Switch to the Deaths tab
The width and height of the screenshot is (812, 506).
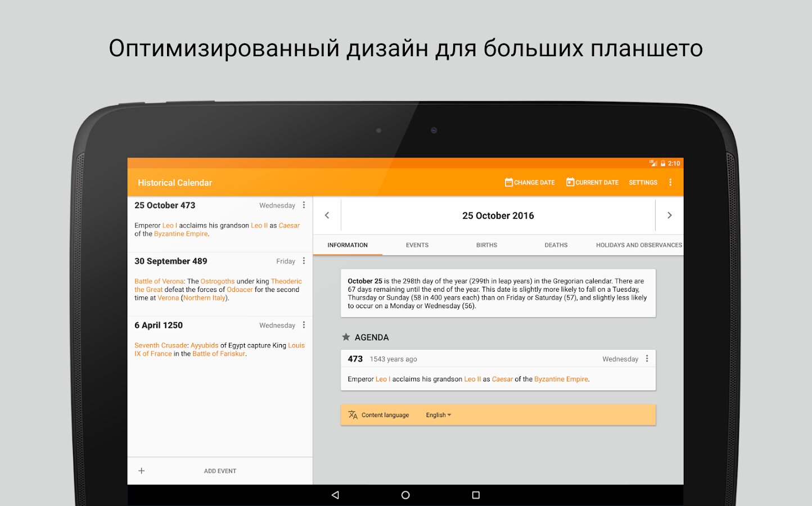pyautogui.click(x=556, y=245)
